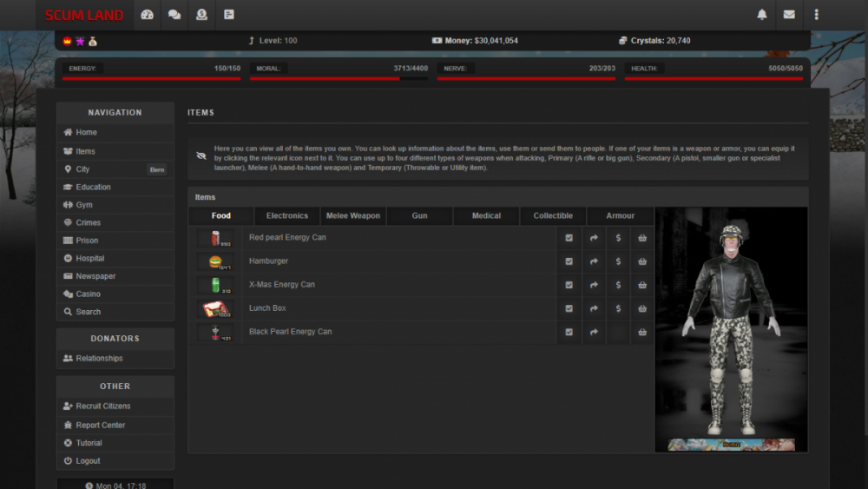Go to Casino in the navigation
Image resolution: width=868 pixels, height=489 pixels.
(x=88, y=294)
